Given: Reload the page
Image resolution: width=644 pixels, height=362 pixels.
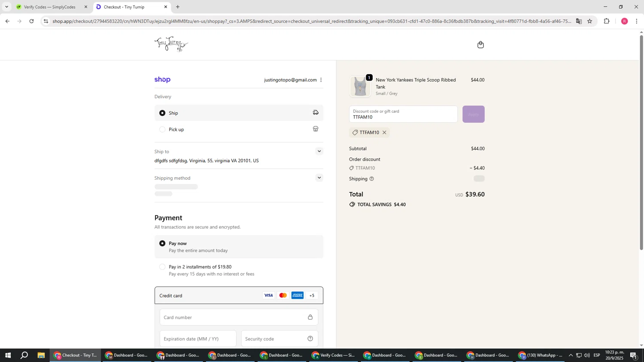Looking at the screenshot, I should (x=31, y=21).
